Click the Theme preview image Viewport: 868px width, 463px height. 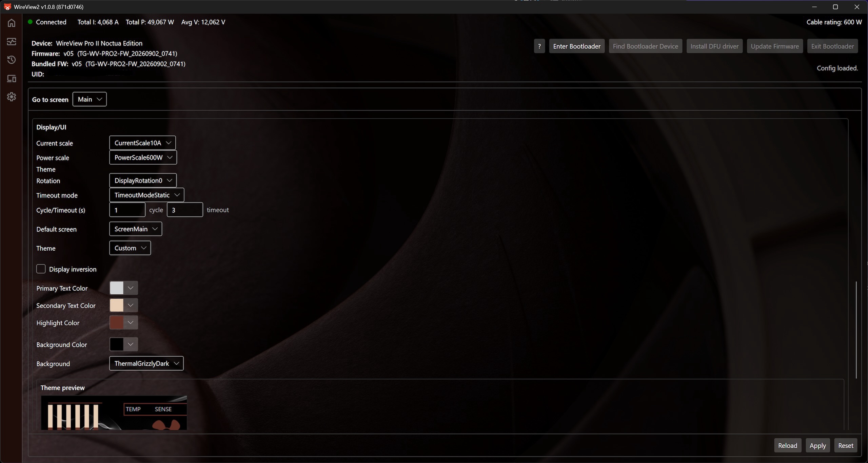point(114,413)
